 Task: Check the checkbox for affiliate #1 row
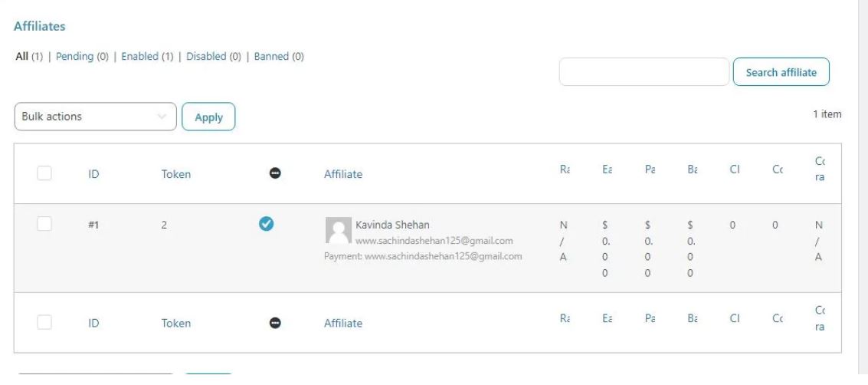(44, 224)
